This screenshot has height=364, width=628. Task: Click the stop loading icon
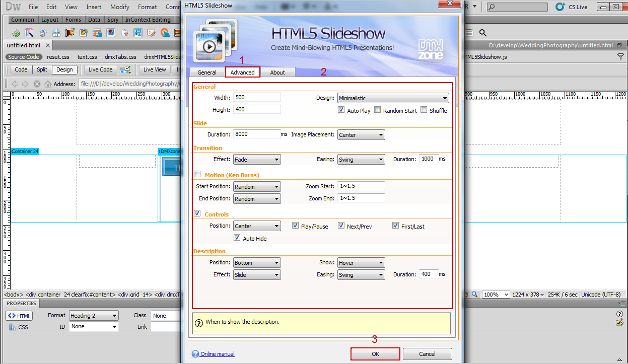(37, 84)
